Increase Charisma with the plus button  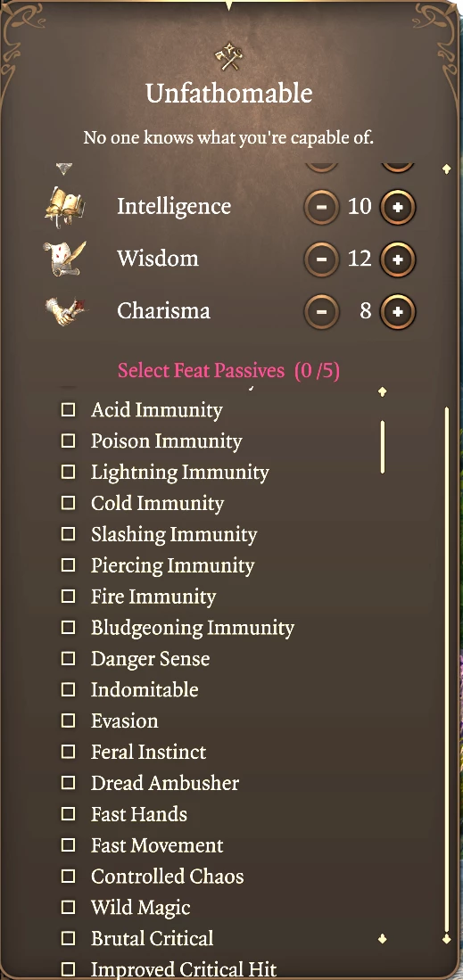[x=398, y=311]
